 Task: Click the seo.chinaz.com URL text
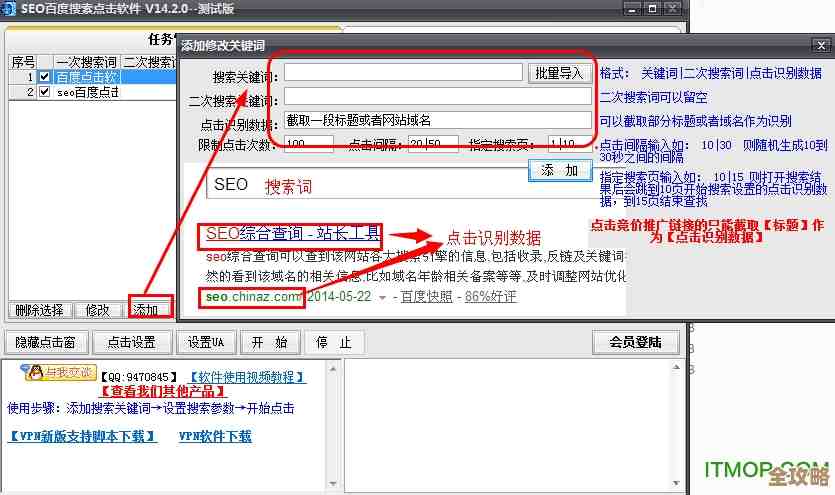pos(252,297)
